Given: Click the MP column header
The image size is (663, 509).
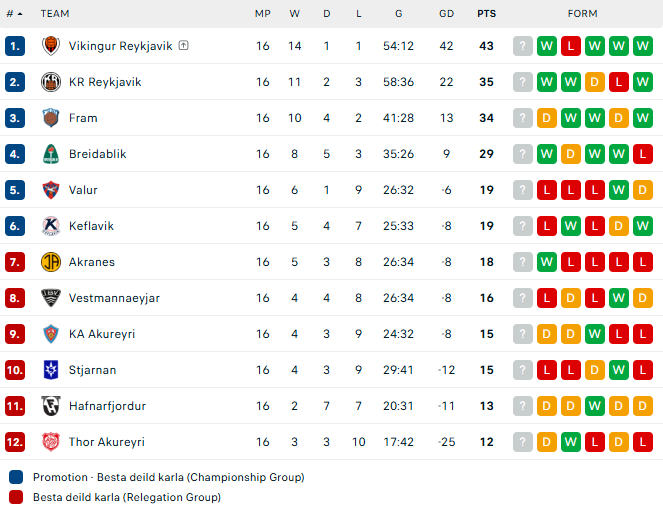Looking at the screenshot, I should pos(263,14).
